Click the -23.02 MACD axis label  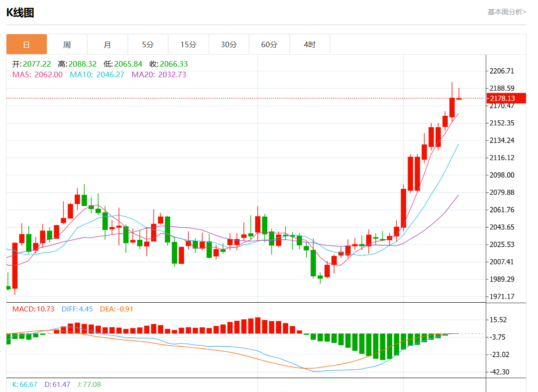(499, 355)
